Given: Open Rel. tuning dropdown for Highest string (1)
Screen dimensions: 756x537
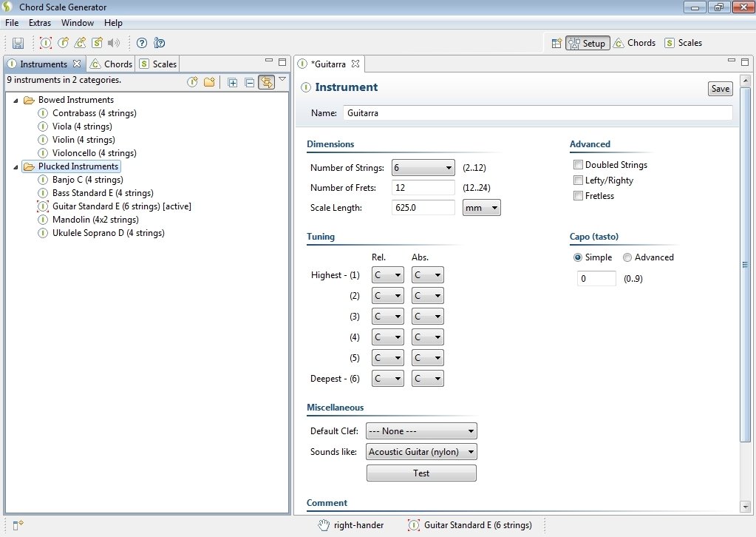Looking at the screenshot, I should (x=387, y=275).
